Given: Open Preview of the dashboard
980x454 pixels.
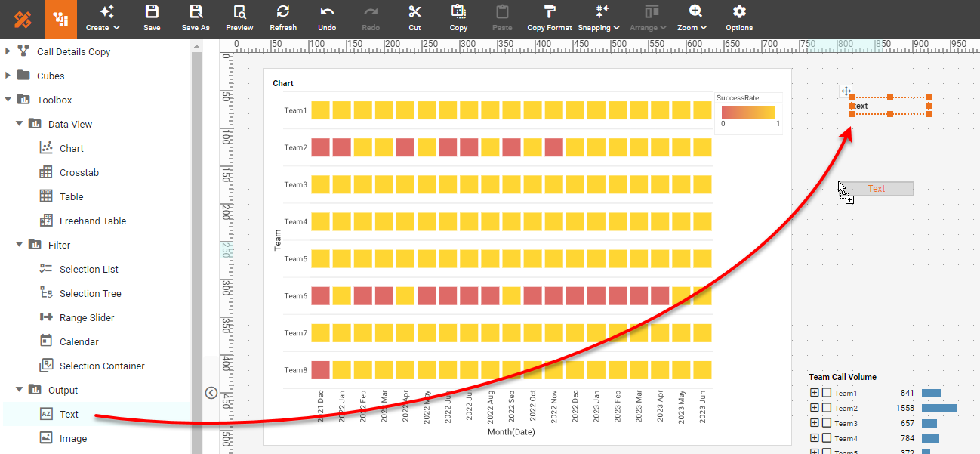Looking at the screenshot, I should 239,19.
